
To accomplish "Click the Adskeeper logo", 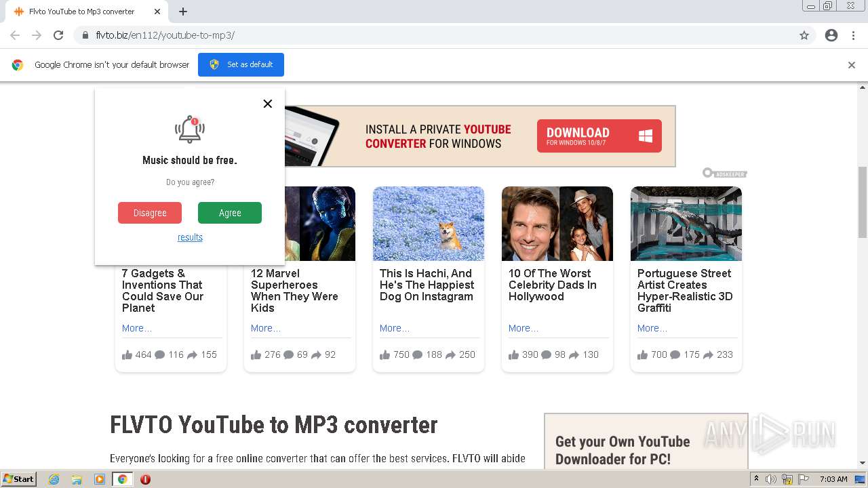I will coord(724,174).
